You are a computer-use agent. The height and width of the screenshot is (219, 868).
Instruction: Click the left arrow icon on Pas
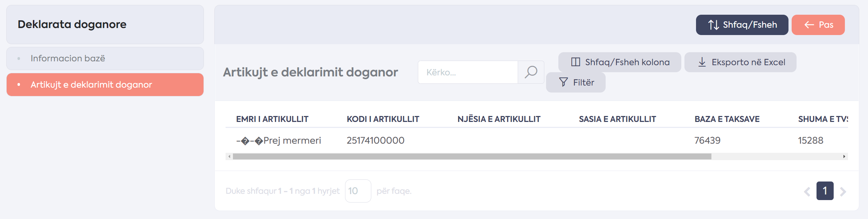pyautogui.click(x=809, y=25)
